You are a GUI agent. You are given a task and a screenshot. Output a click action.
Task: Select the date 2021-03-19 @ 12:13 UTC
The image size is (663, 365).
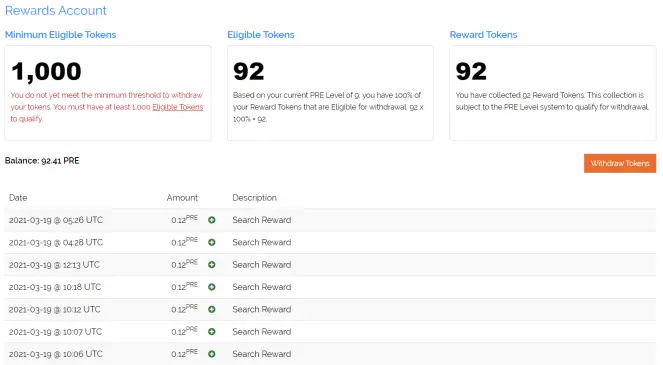pos(55,265)
